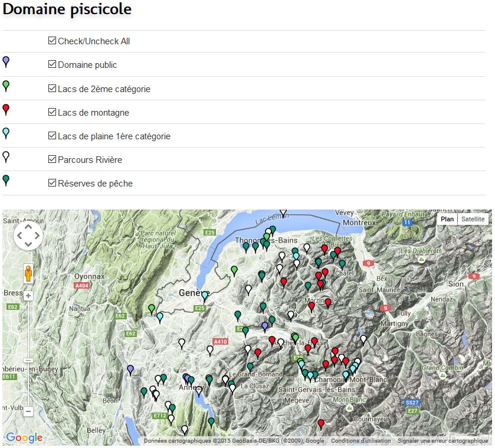Click the Parcours Rivière label text
Image resolution: width=495 pixels, height=448 pixels.
(x=90, y=159)
